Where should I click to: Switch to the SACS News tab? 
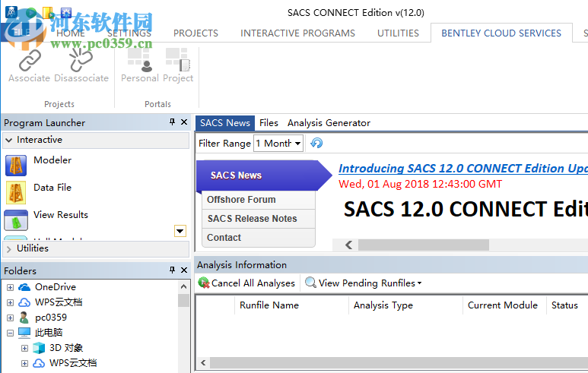225,123
